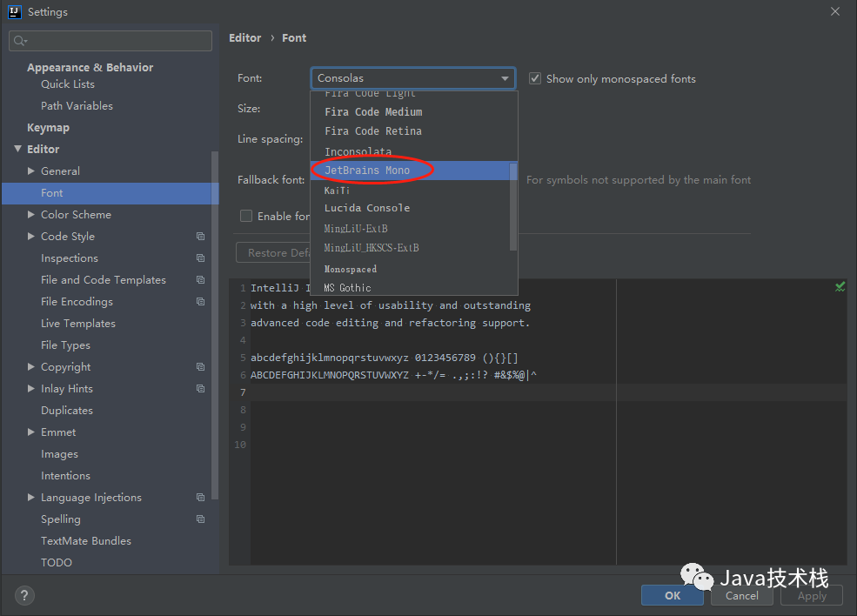Open Spelling settings page
This screenshot has height=616, width=857.
[x=61, y=519]
